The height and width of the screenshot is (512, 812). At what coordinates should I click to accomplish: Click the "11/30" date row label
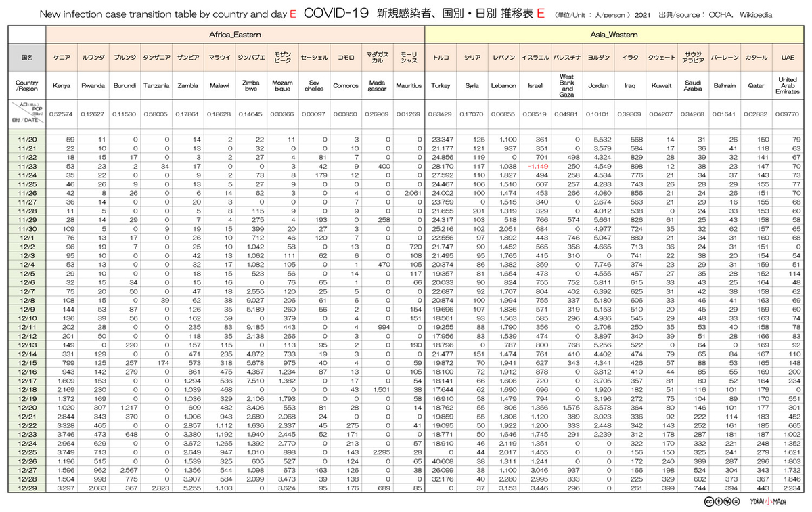tap(26, 228)
